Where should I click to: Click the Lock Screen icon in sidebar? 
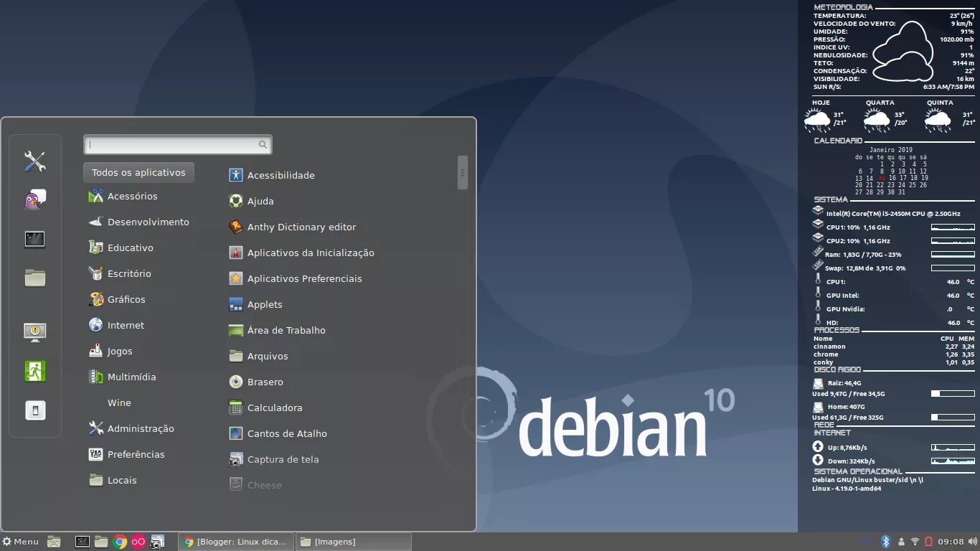coord(34,332)
